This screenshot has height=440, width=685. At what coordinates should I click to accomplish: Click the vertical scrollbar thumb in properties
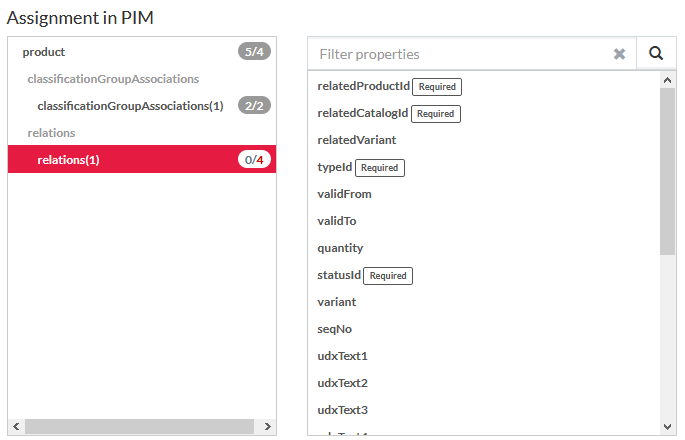pos(668,170)
